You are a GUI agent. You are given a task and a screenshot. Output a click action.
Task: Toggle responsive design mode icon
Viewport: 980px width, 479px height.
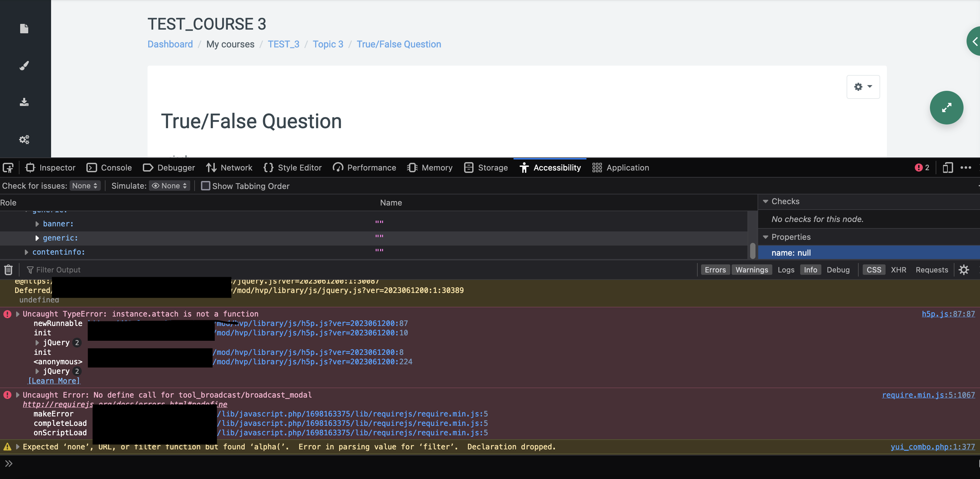click(947, 168)
